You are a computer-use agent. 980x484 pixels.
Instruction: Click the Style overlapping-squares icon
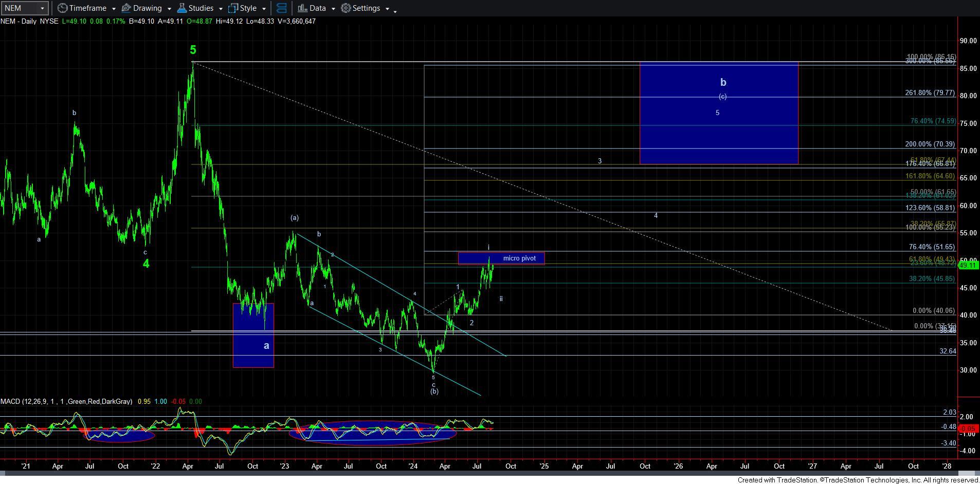click(x=233, y=8)
